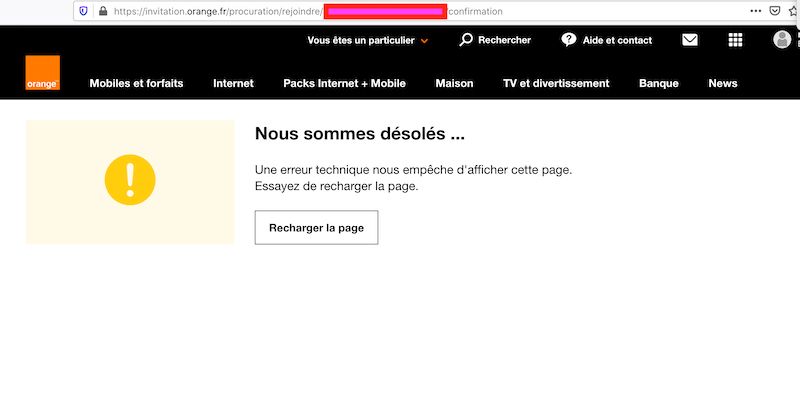Screen dimensions: 800x419
Task: Click the tracking protection shield icon
Action: pos(84,11)
